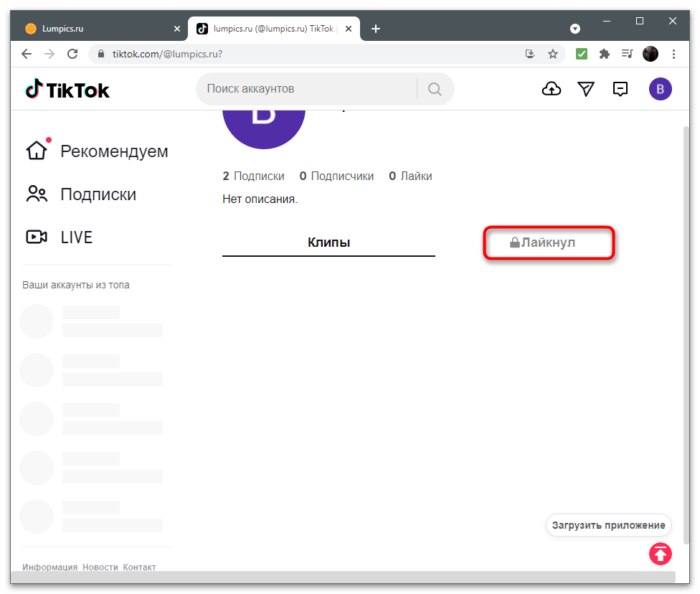Open profile menu via purple B avatar

coord(660,89)
